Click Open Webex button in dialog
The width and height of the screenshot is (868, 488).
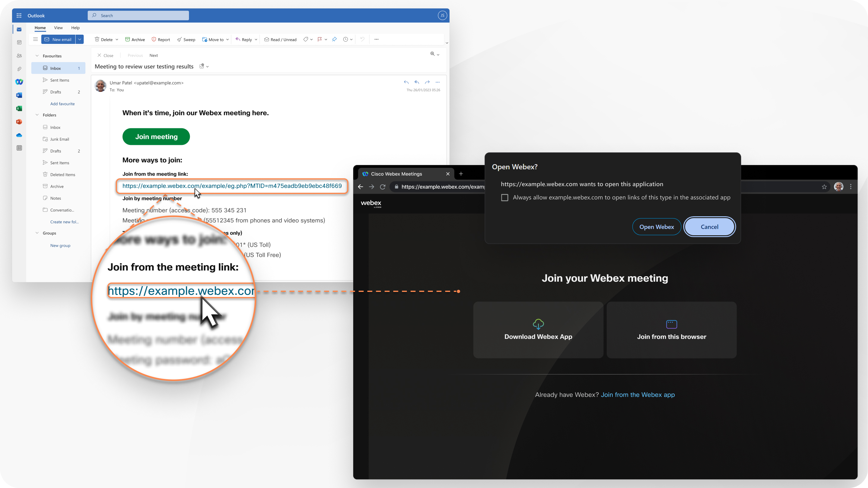[x=657, y=227]
